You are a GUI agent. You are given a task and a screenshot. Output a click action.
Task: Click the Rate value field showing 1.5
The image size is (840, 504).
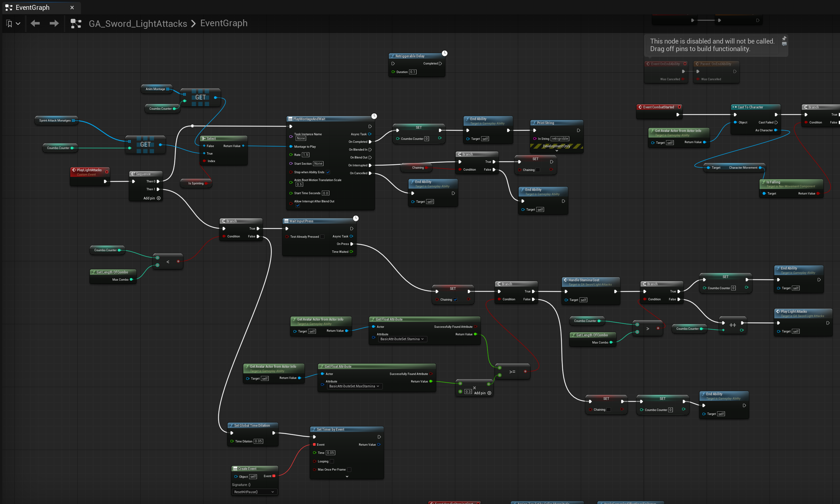[305, 155]
